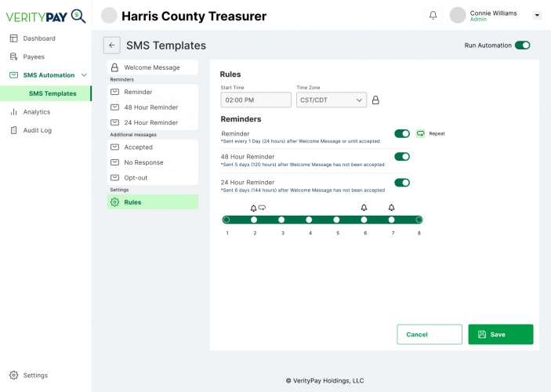Collapse the SMS Automation chevron
Viewport: 551px width, 392px height.
(84, 75)
